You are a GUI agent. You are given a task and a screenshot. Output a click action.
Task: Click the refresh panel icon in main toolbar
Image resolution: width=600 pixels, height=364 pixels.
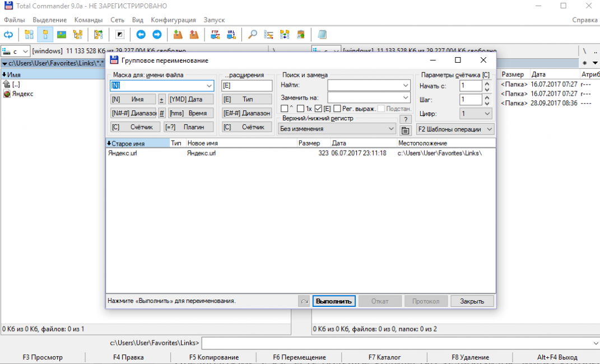pyautogui.click(x=8, y=35)
